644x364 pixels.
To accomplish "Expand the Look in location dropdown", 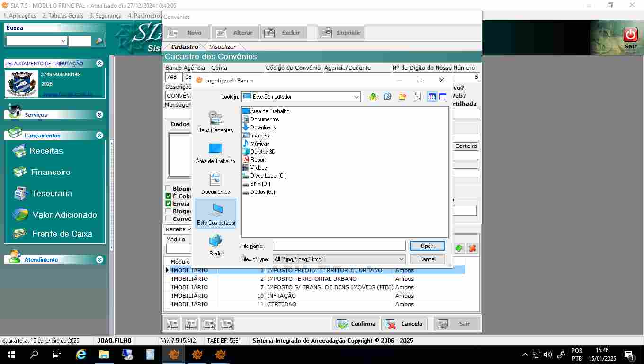I will pyautogui.click(x=356, y=97).
